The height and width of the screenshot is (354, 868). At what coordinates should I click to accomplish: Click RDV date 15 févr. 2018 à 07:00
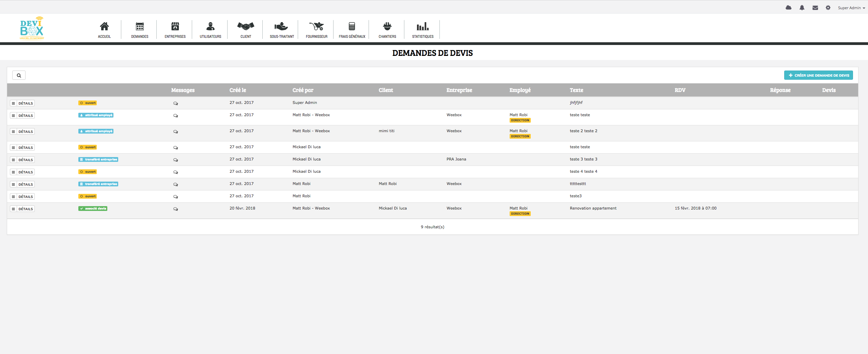pyautogui.click(x=695, y=208)
